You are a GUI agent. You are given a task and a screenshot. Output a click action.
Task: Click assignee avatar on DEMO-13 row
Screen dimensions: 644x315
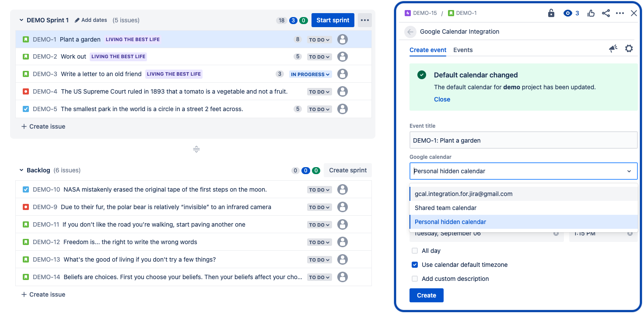pyautogui.click(x=343, y=260)
